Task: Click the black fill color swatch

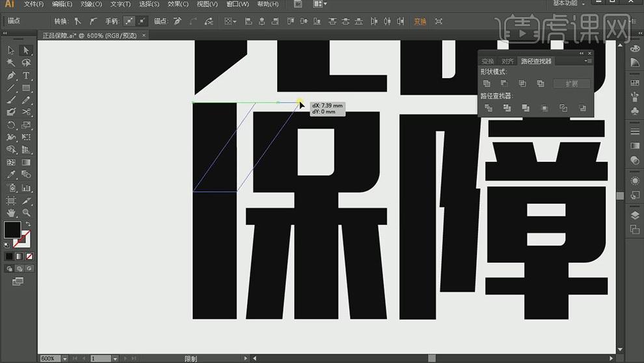Action: point(12,229)
